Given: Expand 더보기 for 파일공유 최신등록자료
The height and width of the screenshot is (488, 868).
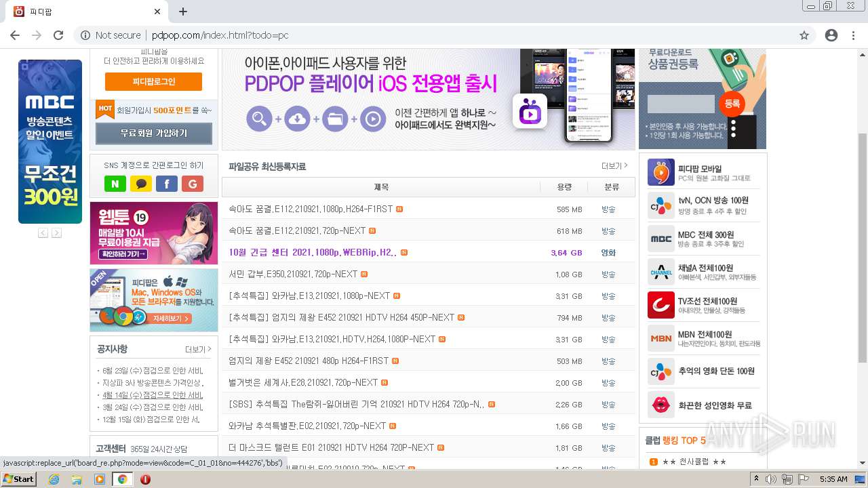Looking at the screenshot, I should pos(614,166).
